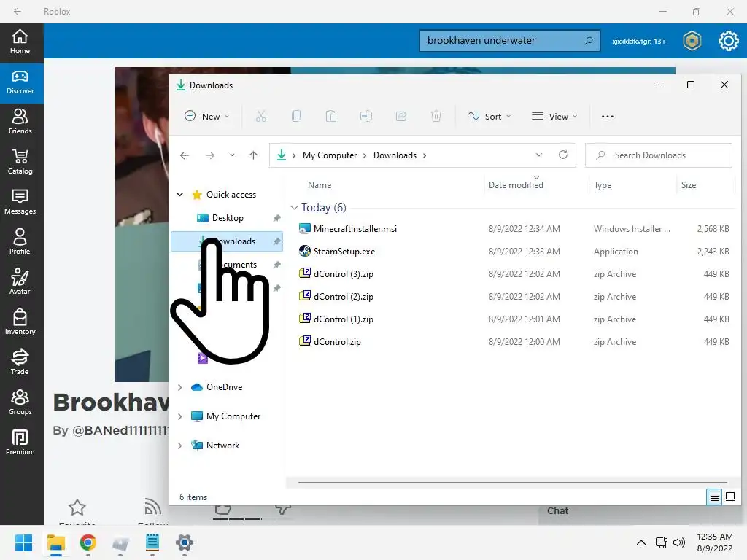Open the recent locations dropdown arrow

pos(232,155)
